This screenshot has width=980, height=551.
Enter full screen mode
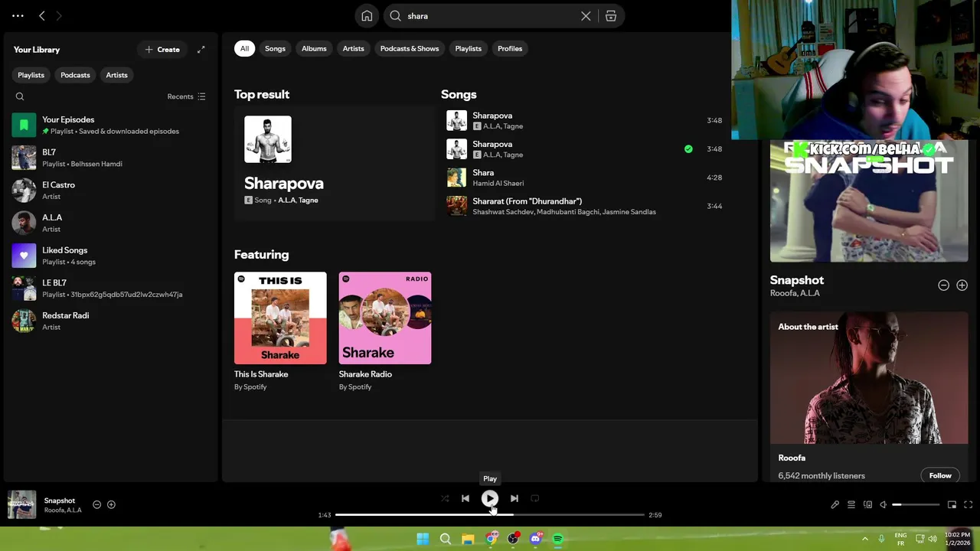pos(968,504)
